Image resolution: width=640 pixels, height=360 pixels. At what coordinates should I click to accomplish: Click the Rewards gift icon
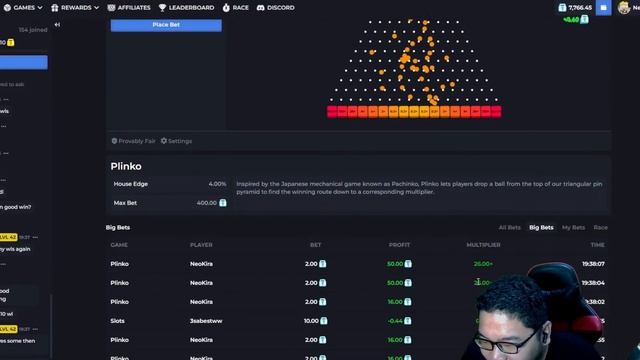coord(55,7)
